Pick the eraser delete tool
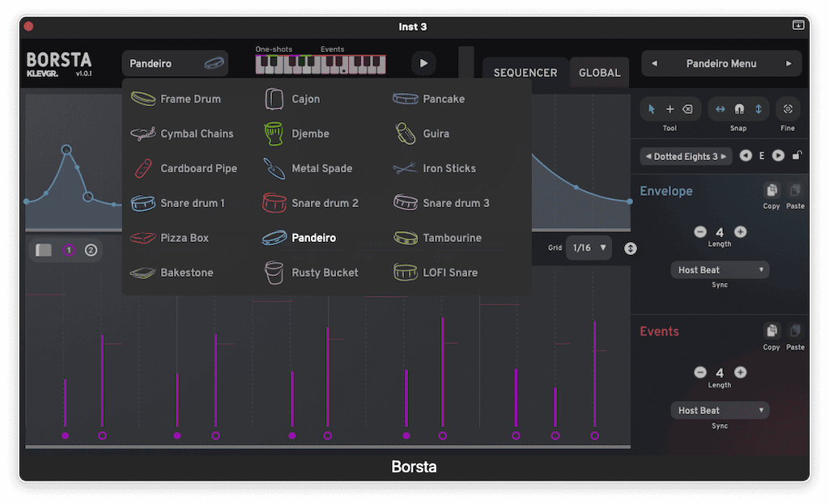 pos(687,109)
